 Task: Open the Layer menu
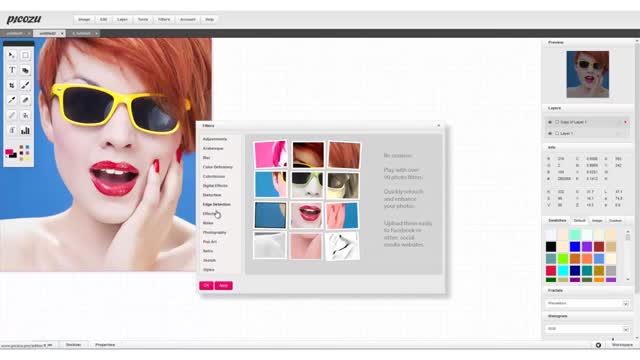(x=122, y=20)
